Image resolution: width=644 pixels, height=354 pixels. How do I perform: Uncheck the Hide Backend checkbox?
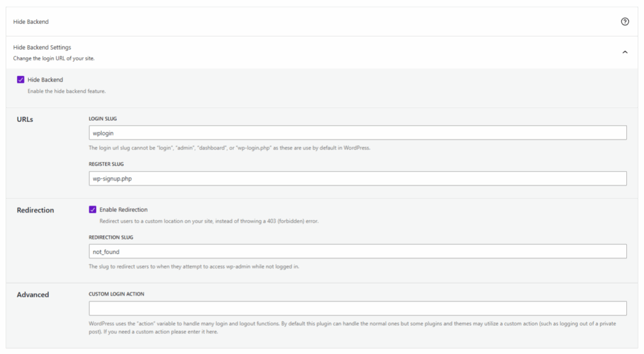tap(21, 80)
